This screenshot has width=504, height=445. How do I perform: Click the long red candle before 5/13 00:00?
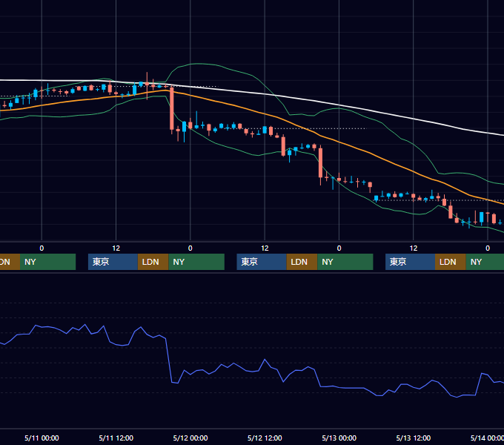tap(320, 163)
